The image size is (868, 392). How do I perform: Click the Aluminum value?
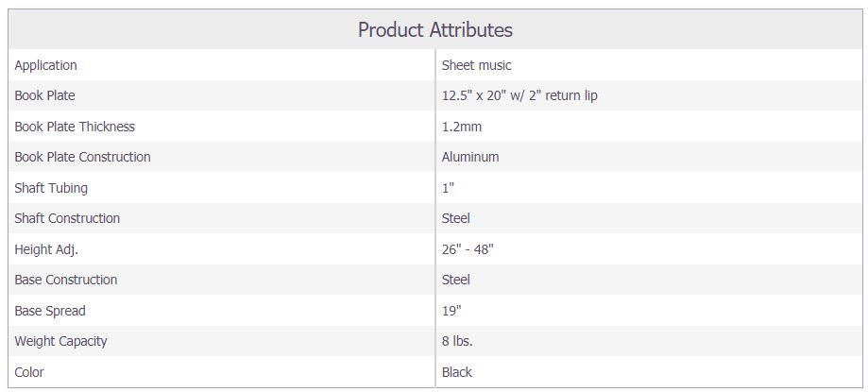[x=470, y=157]
